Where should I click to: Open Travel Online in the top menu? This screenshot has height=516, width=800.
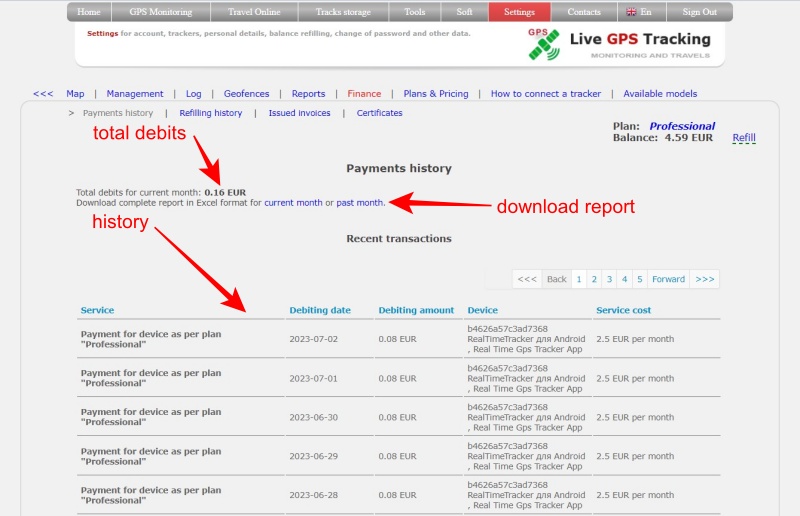point(255,12)
